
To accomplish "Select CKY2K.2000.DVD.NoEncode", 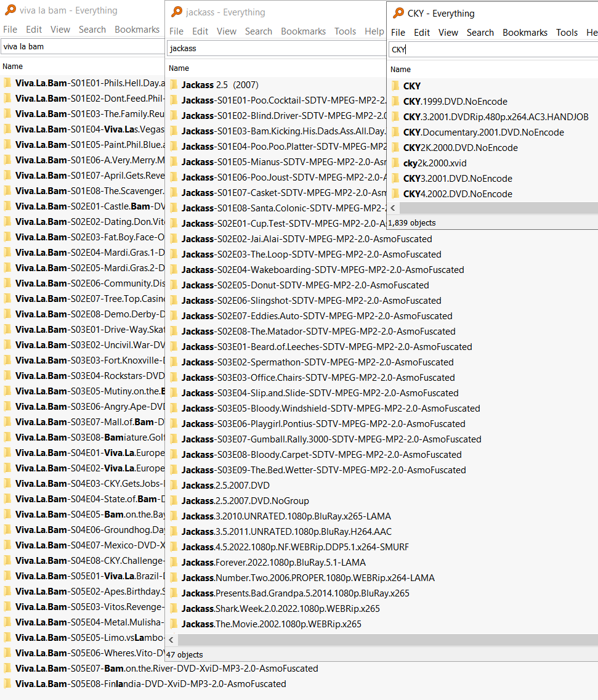I will (x=461, y=148).
